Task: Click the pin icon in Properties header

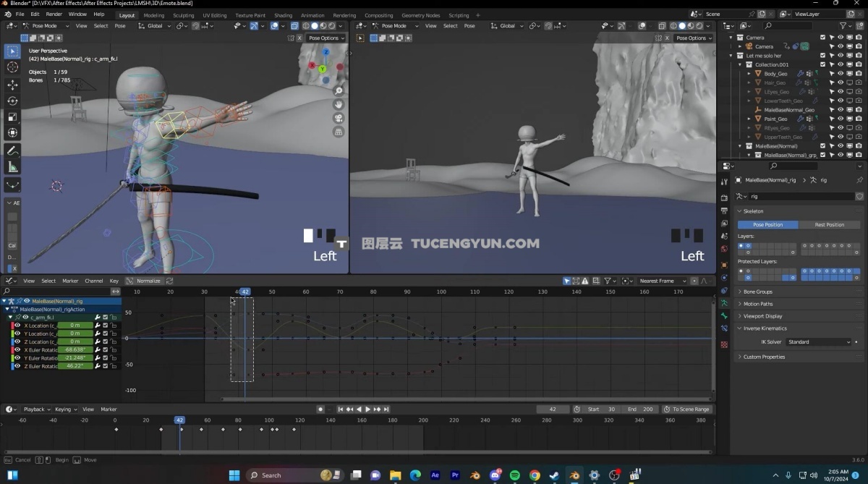Action: pyautogui.click(x=859, y=180)
